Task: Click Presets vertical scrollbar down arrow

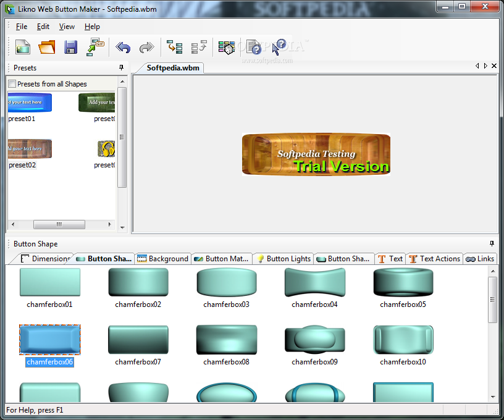Action: point(122,227)
